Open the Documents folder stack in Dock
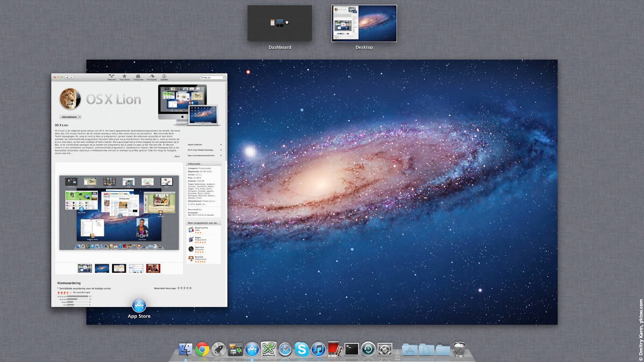 click(426, 350)
